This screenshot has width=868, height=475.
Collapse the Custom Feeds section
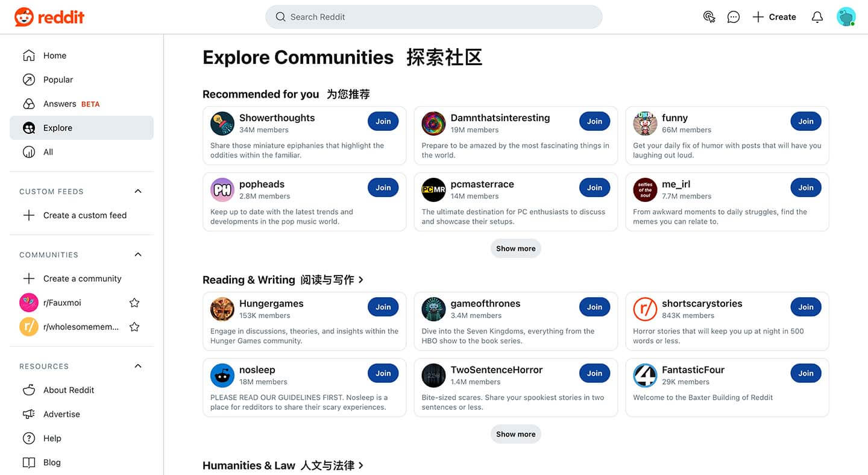click(x=138, y=191)
